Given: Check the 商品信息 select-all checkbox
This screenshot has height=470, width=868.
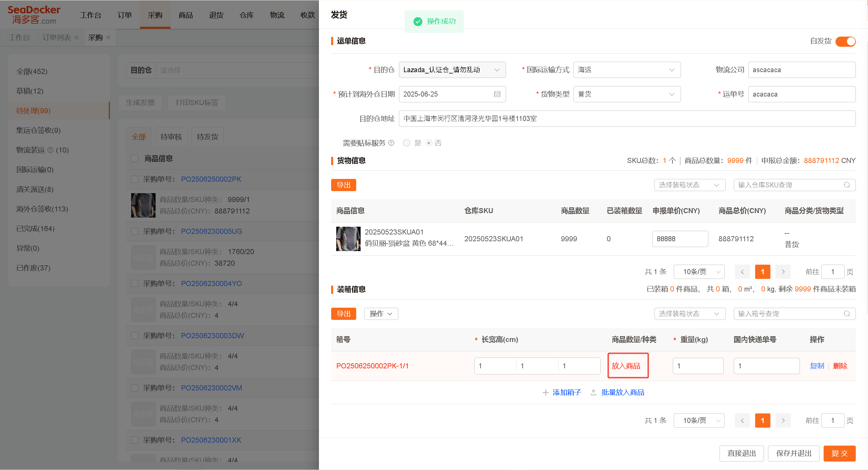Looking at the screenshot, I should click(x=135, y=159).
